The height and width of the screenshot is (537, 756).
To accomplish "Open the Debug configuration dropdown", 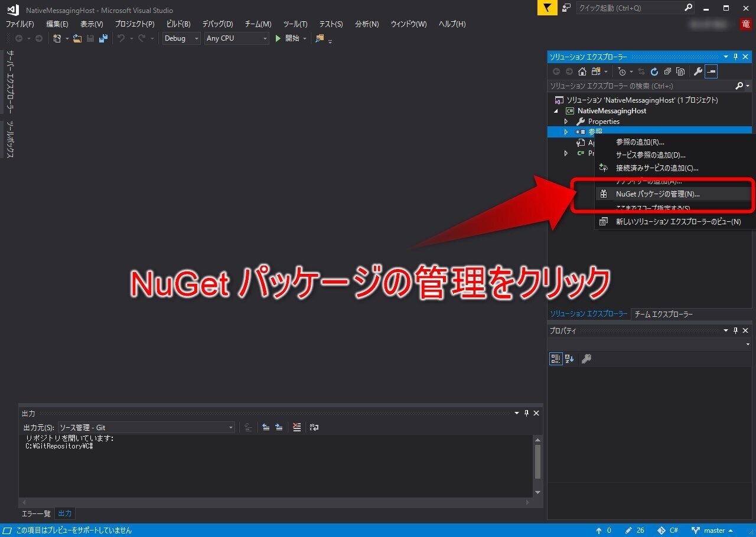I will click(x=182, y=38).
